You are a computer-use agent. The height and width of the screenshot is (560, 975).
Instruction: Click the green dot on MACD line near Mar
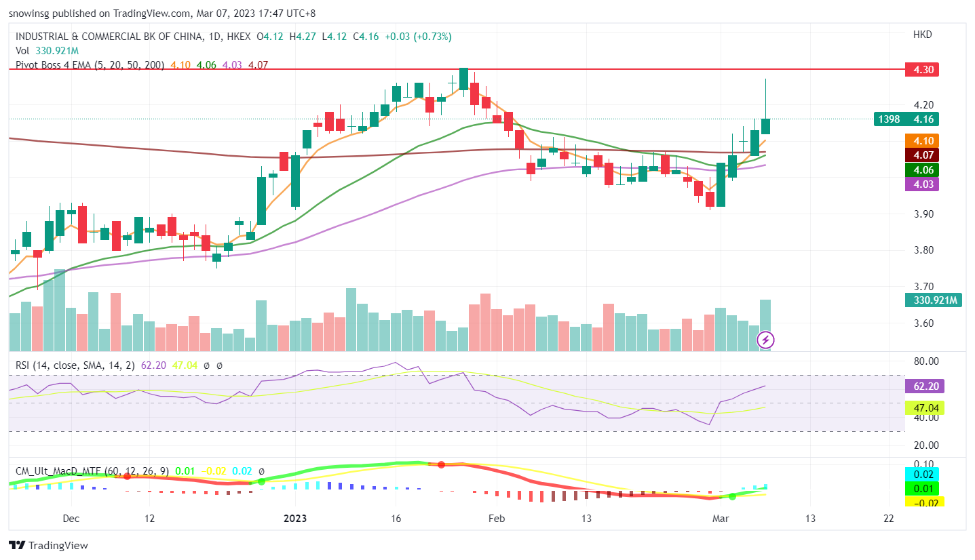[x=732, y=497]
